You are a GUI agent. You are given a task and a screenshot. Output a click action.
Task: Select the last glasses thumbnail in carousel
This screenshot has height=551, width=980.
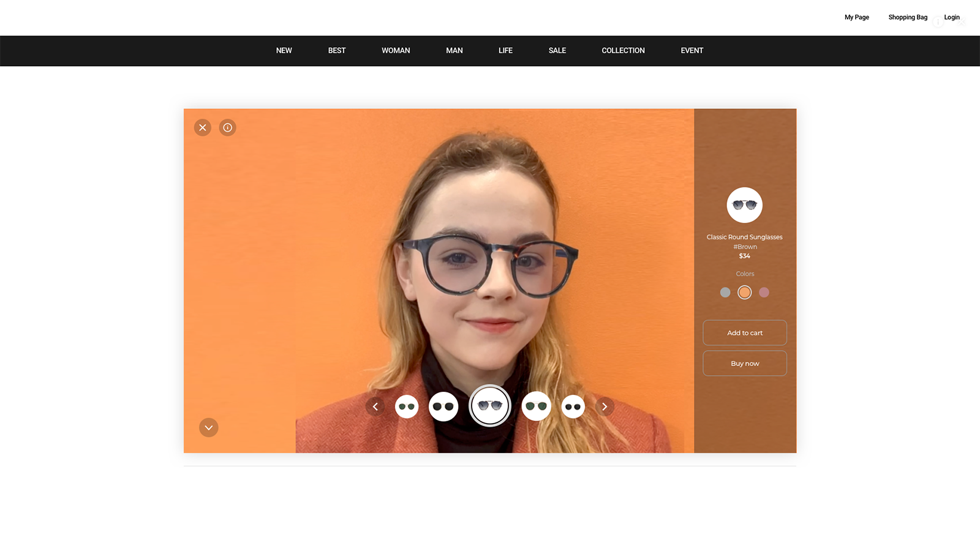[x=573, y=407]
